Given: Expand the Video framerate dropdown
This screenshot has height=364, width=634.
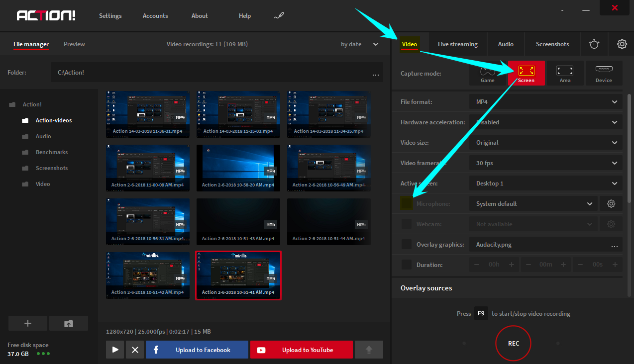Looking at the screenshot, I should pyautogui.click(x=545, y=163).
